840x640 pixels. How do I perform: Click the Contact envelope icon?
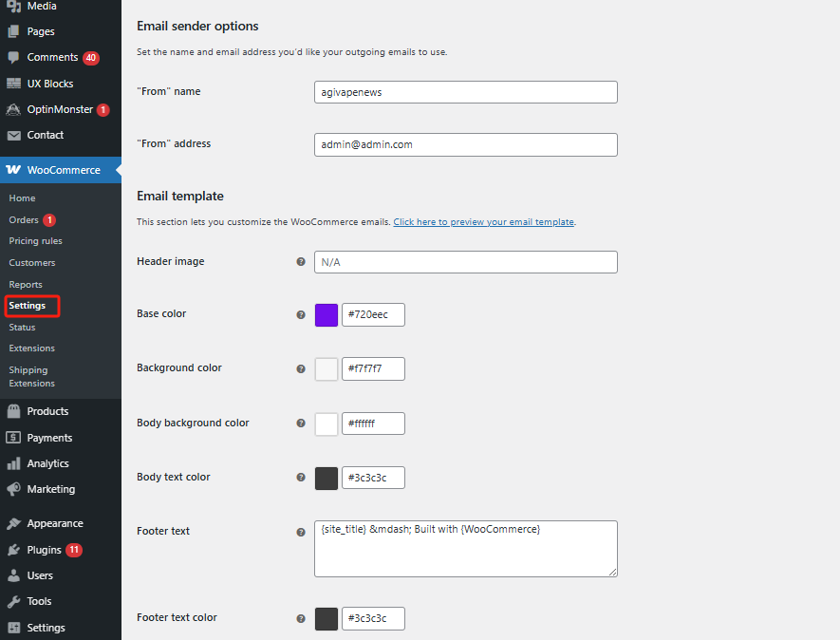point(13,135)
